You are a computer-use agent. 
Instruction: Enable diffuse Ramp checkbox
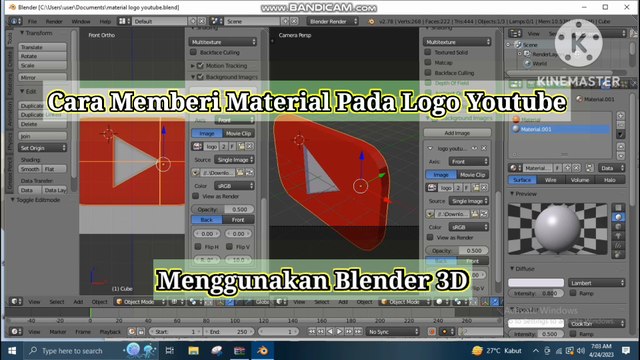pyautogui.click(x=573, y=293)
